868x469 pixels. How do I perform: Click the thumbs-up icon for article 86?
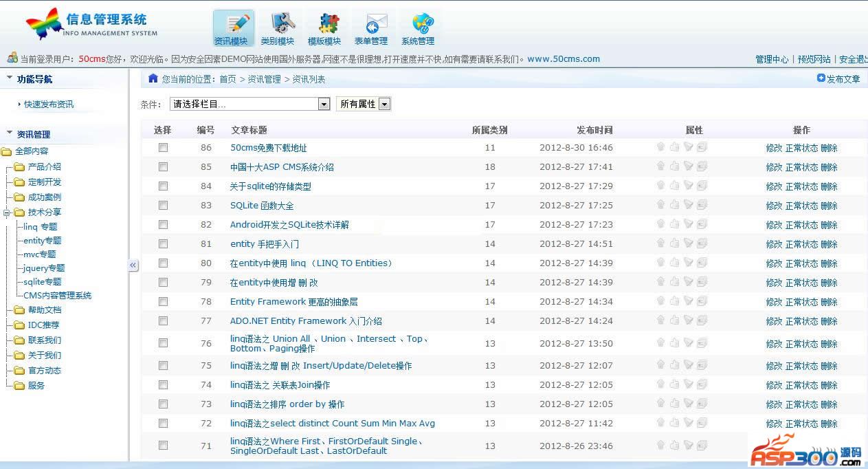click(x=674, y=147)
